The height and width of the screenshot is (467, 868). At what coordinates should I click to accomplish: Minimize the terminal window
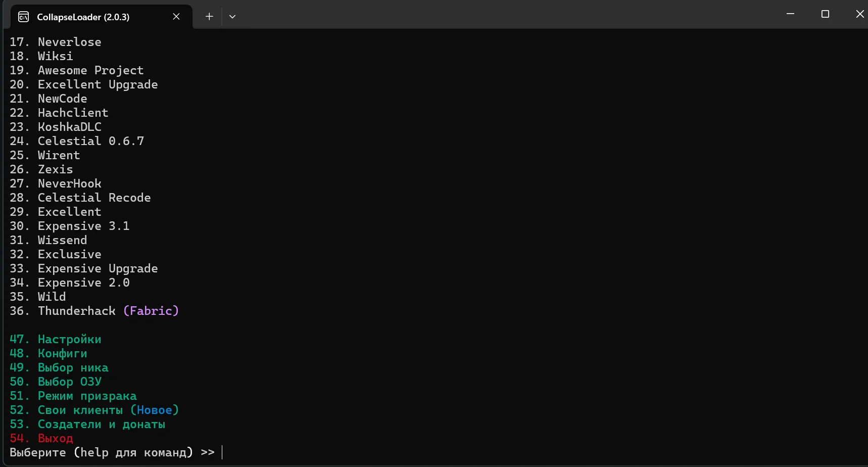pyautogui.click(x=791, y=14)
